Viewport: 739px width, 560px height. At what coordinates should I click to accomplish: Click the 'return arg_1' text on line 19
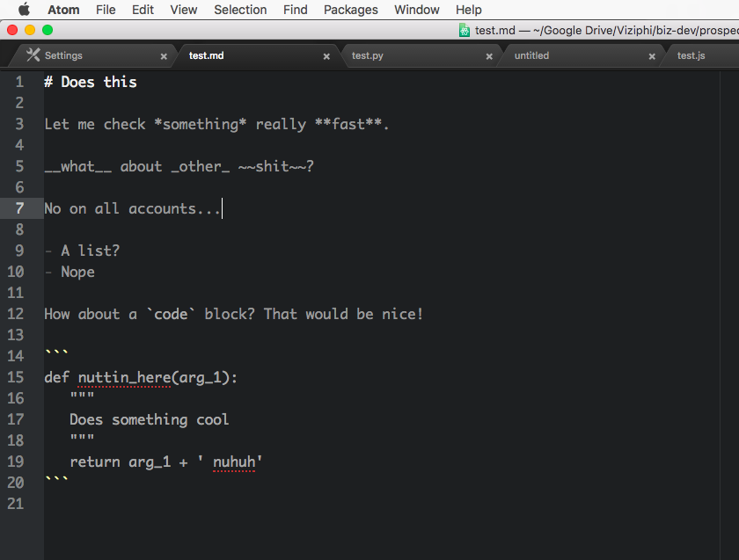pos(121,462)
